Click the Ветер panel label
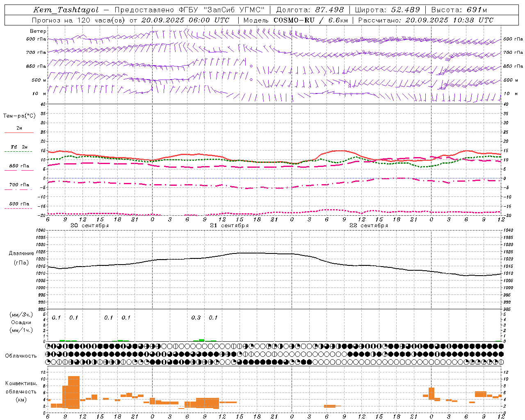Screen dimensions: 525x420 click(x=38, y=31)
